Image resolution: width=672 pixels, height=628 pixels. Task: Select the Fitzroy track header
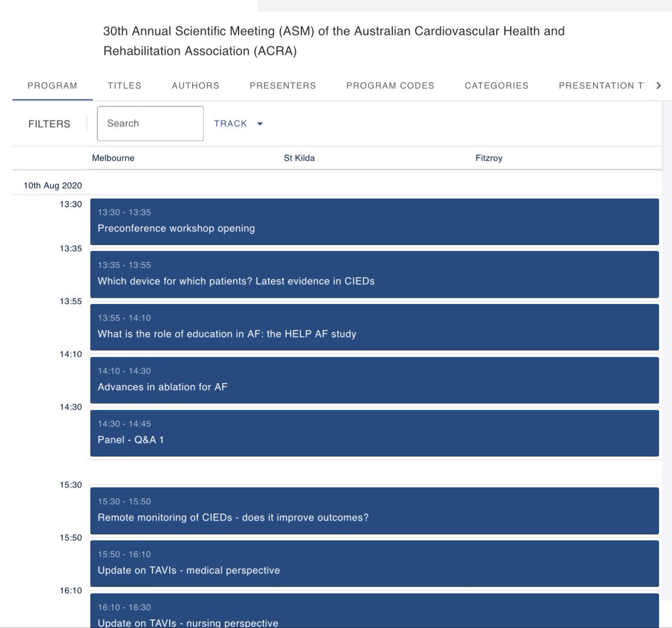click(488, 158)
